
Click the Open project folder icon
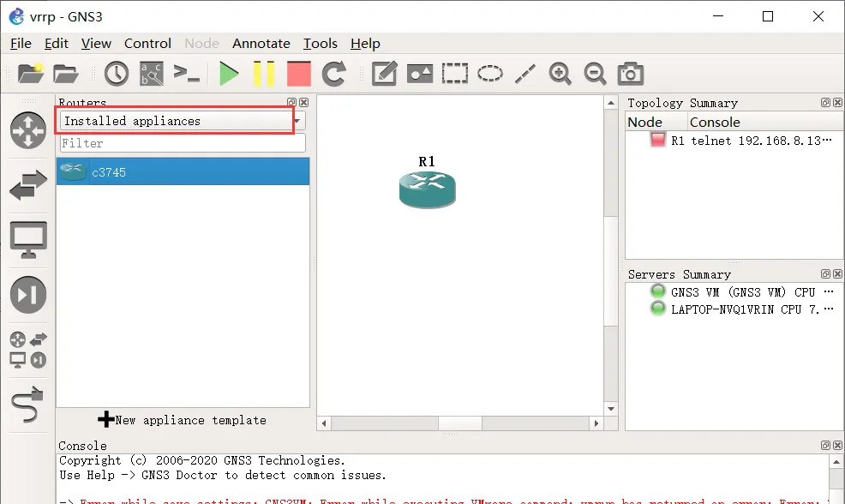coord(66,74)
